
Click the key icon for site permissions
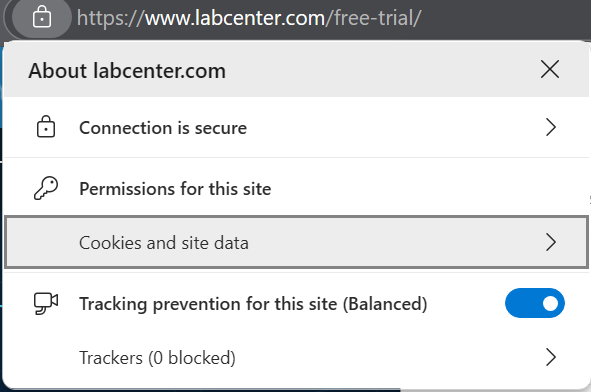point(46,188)
